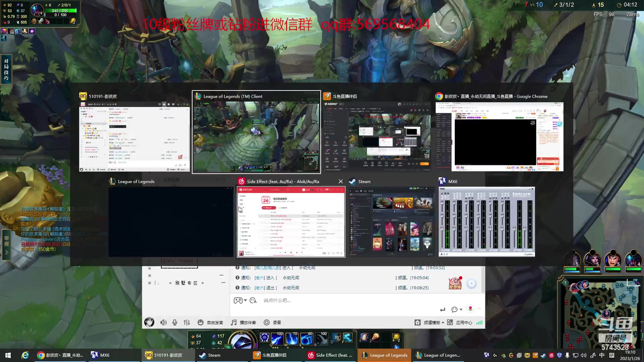Toggle the YY microphone icon
644x362 pixels.
[175, 322]
